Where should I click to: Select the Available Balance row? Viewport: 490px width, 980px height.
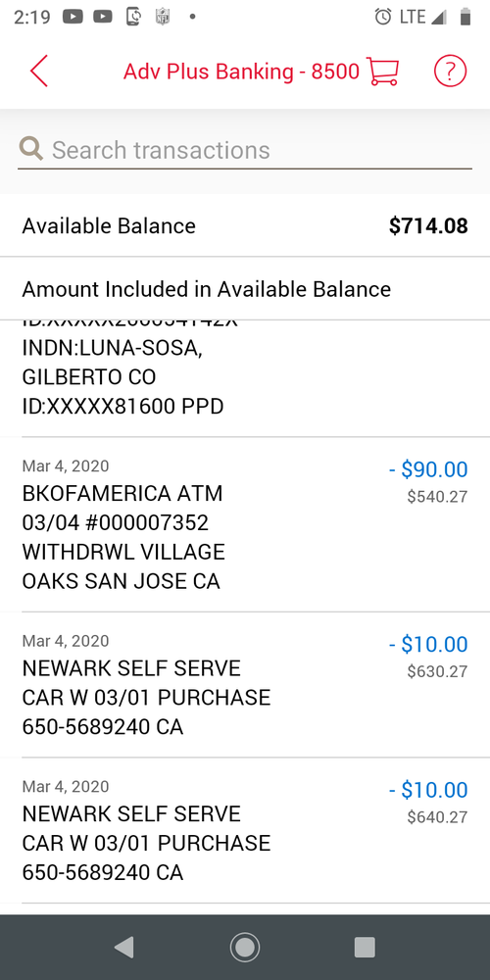point(245,225)
